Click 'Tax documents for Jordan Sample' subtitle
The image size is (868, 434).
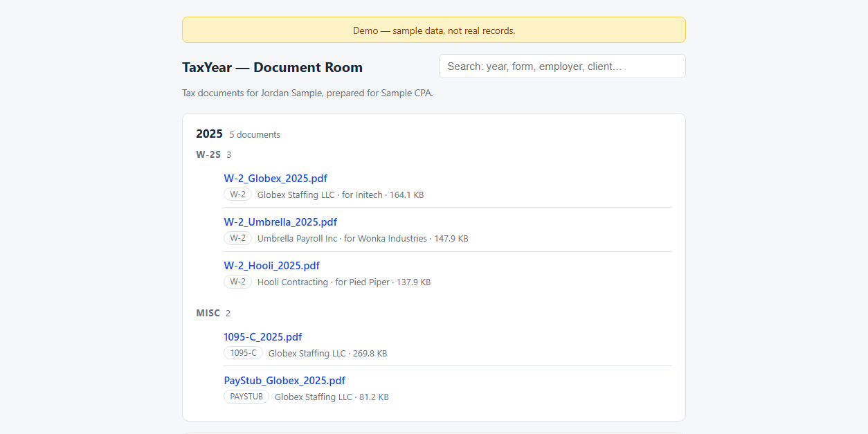[307, 93]
